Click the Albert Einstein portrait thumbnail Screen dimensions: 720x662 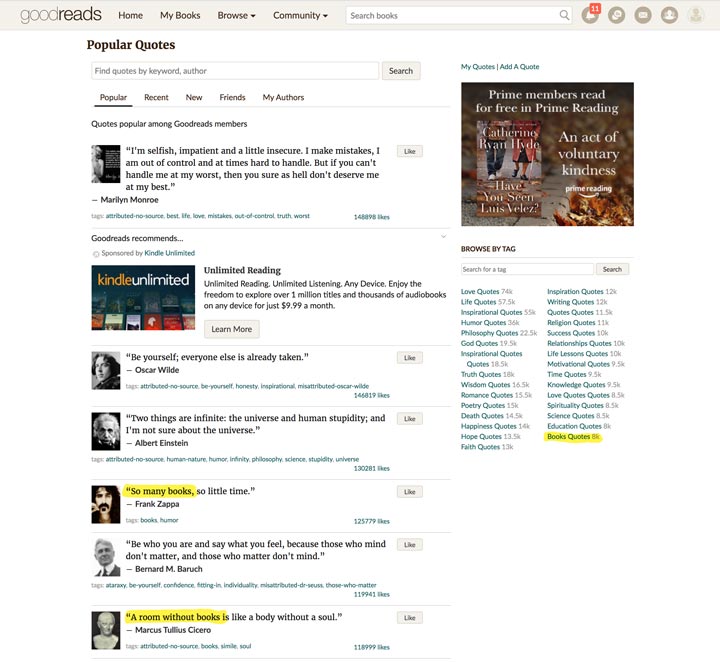[106, 432]
